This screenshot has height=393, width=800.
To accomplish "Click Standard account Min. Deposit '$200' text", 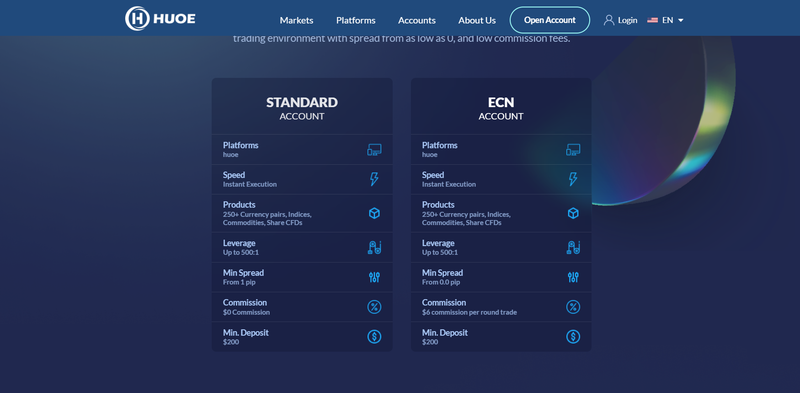I will point(231,342).
